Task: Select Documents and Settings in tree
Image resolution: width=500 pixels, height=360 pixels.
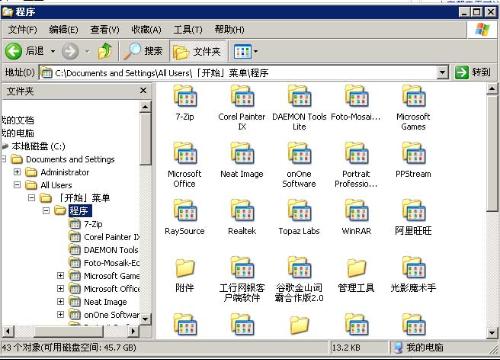Action: coord(70,159)
